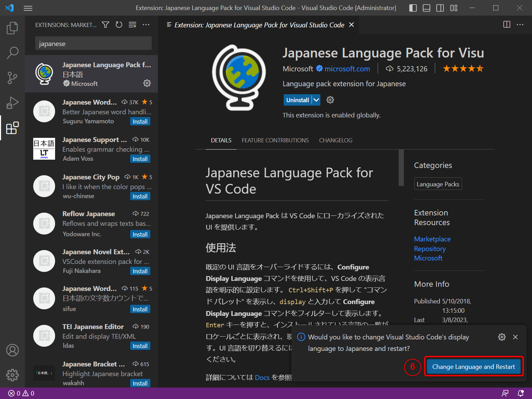Clear extensions search results icon
The width and height of the screenshot is (532, 399).
click(132, 25)
